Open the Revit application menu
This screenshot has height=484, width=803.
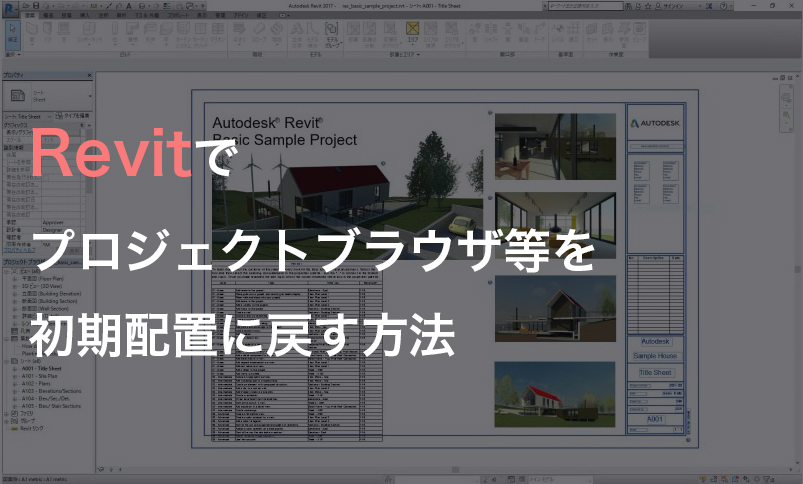point(10,9)
